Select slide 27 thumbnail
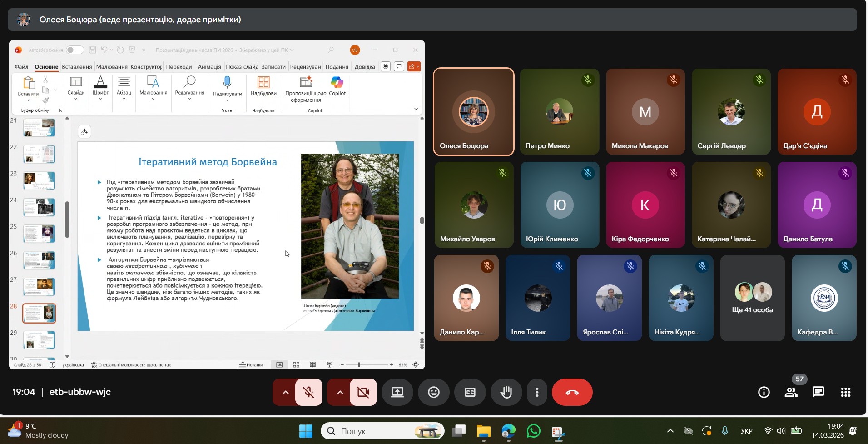This screenshot has width=868, height=444. click(39, 287)
